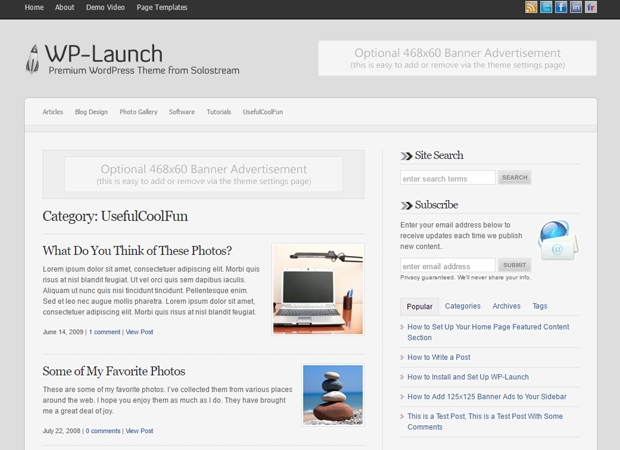Open 'How to Write a Post' link
Screen dimensions: 620x450
pos(439,357)
